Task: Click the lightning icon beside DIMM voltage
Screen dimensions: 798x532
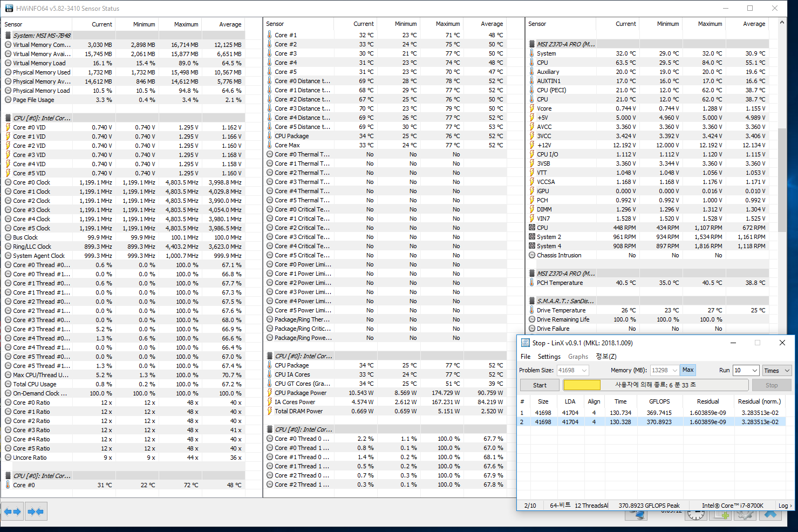Action: tap(532, 209)
